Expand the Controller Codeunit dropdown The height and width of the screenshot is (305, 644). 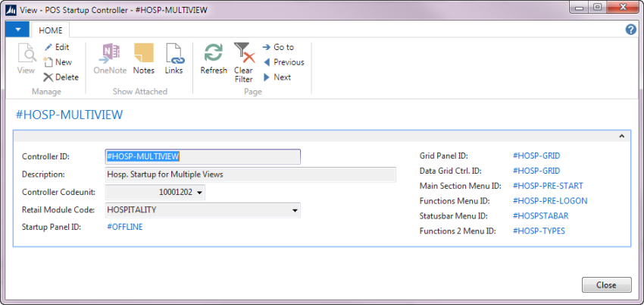pos(199,193)
